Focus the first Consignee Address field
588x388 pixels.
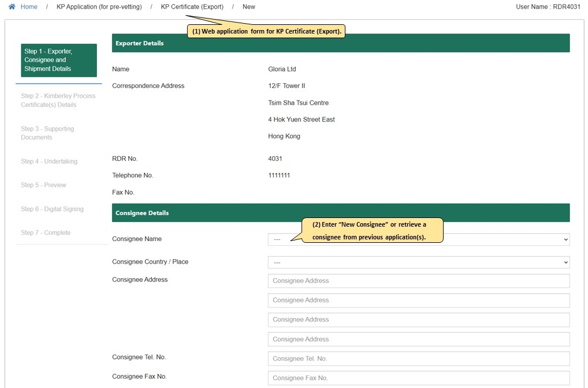click(419, 280)
